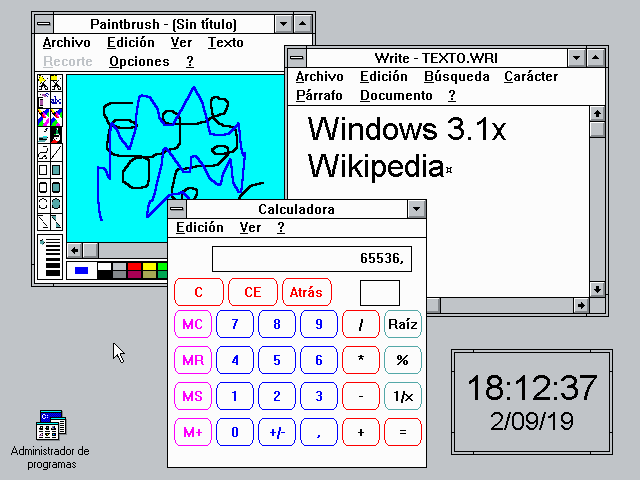Select the Paint Roller fill tool
The height and width of the screenshot is (480, 640).
[43, 135]
